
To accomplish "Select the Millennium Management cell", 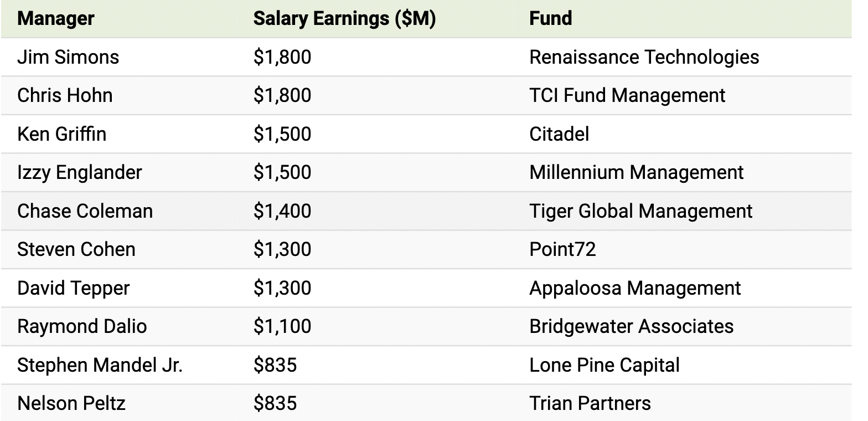I will (x=637, y=172).
